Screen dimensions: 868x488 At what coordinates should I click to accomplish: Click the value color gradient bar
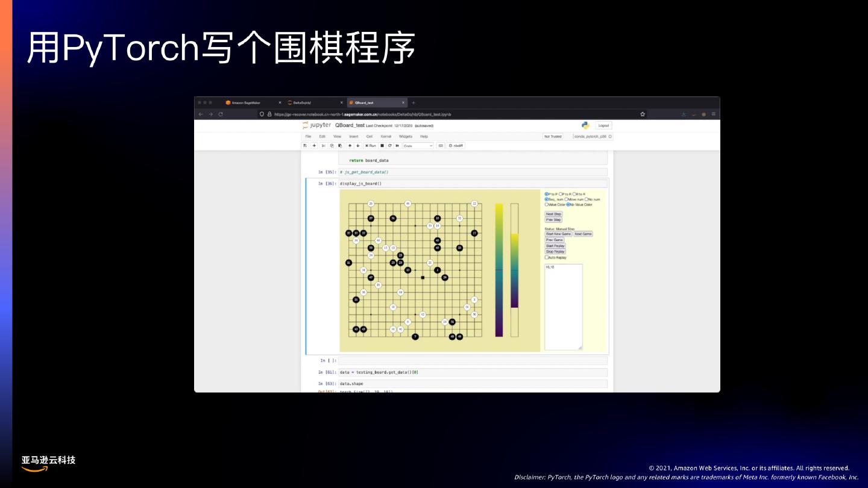[499, 270]
